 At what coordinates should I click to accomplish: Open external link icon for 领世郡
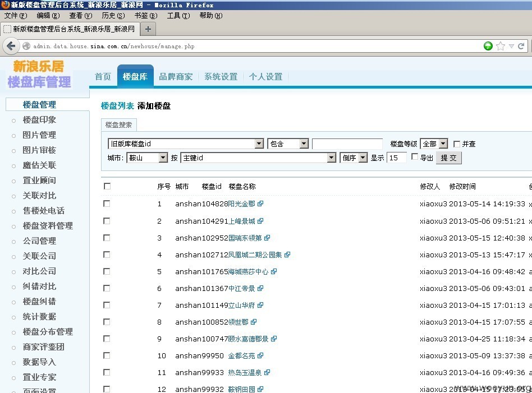pos(254,322)
